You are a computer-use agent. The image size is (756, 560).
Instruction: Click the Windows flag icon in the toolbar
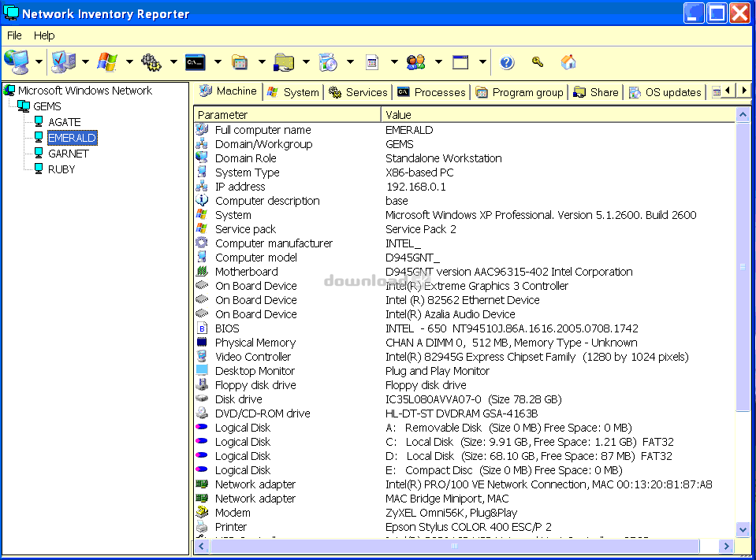point(107,62)
